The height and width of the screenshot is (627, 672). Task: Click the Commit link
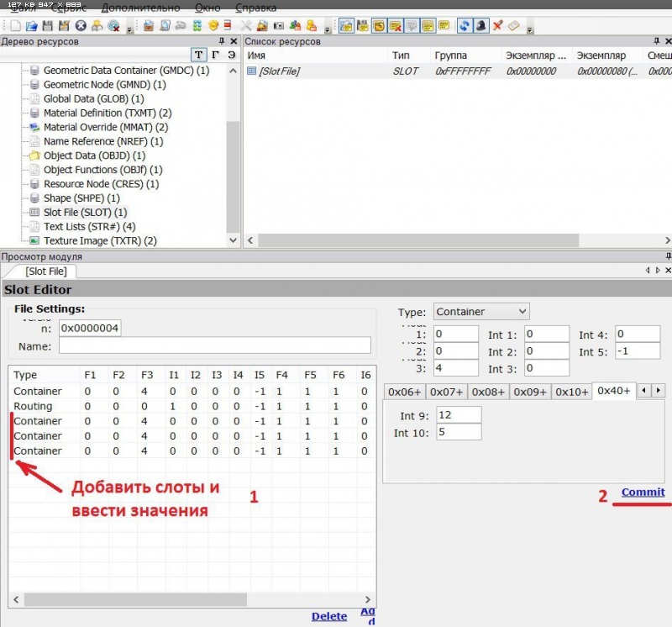[643, 493]
